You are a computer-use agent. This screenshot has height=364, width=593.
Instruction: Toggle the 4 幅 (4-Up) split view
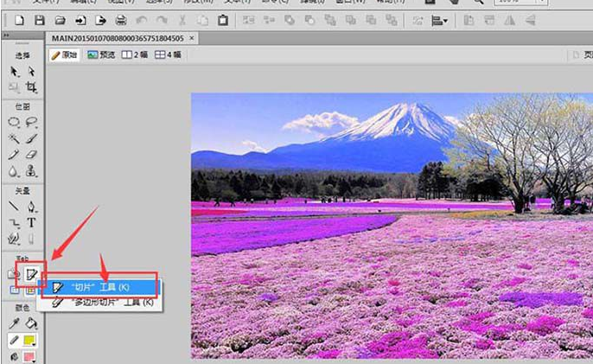168,54
